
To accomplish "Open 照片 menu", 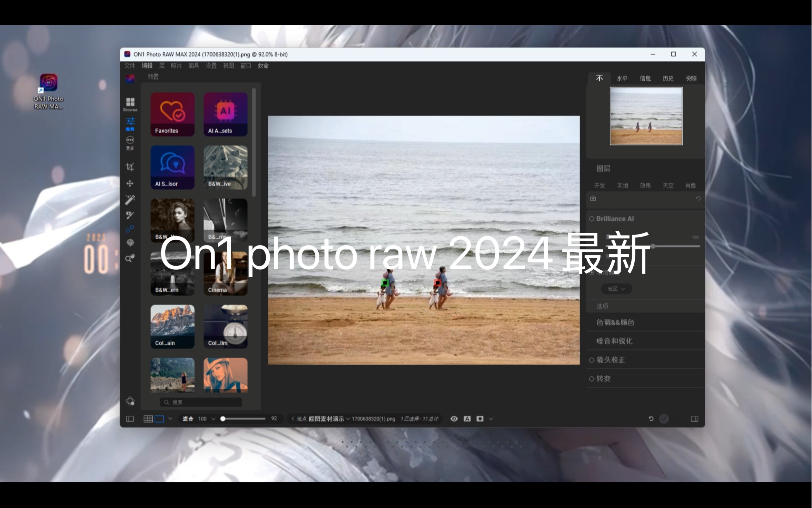I will (176, 65).
